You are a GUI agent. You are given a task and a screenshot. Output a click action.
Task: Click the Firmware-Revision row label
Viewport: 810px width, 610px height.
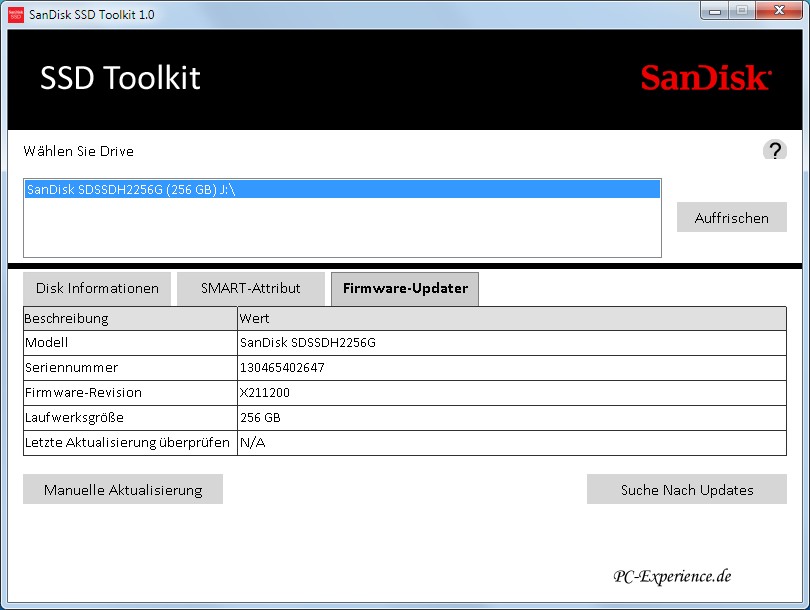coord(83,393)
